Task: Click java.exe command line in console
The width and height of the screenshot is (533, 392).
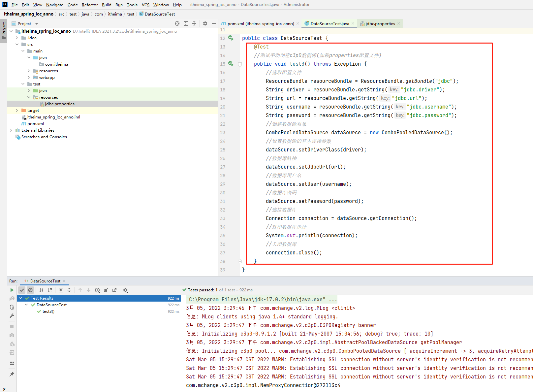Action: click(262, 299)
